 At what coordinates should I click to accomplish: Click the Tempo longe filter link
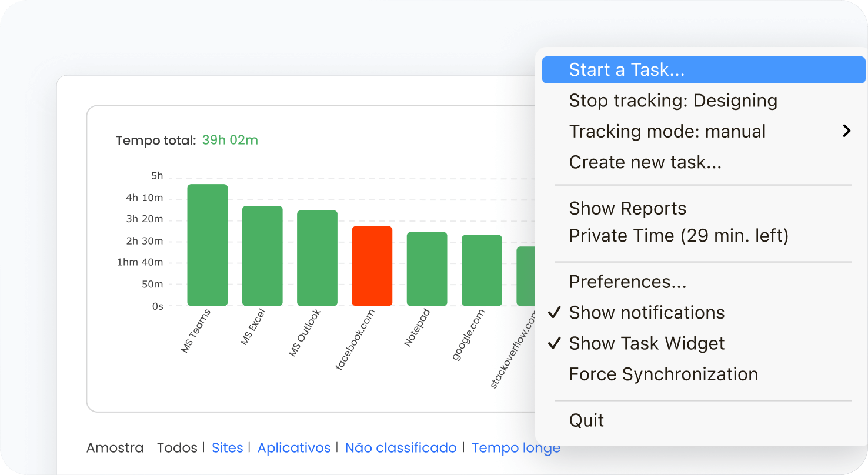[515, 448]
